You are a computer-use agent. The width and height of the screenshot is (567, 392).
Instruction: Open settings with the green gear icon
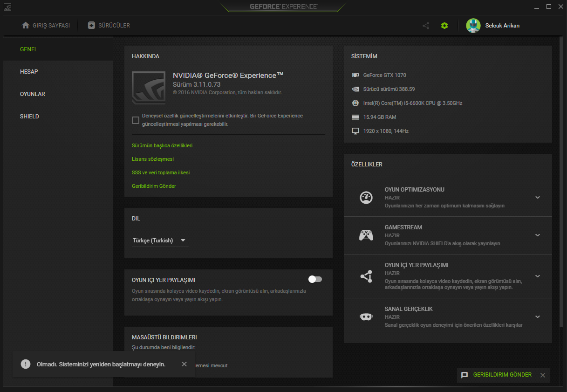[x=444, y=26]
